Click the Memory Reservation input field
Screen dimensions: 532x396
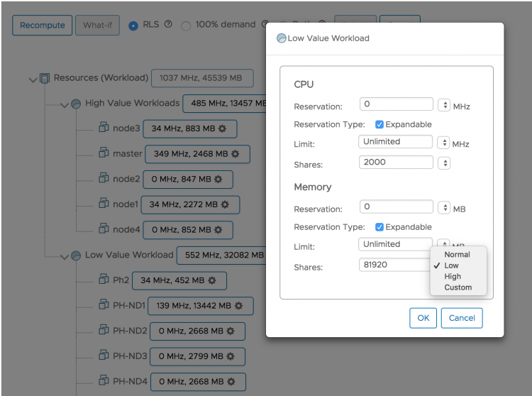tap(396, 207)
